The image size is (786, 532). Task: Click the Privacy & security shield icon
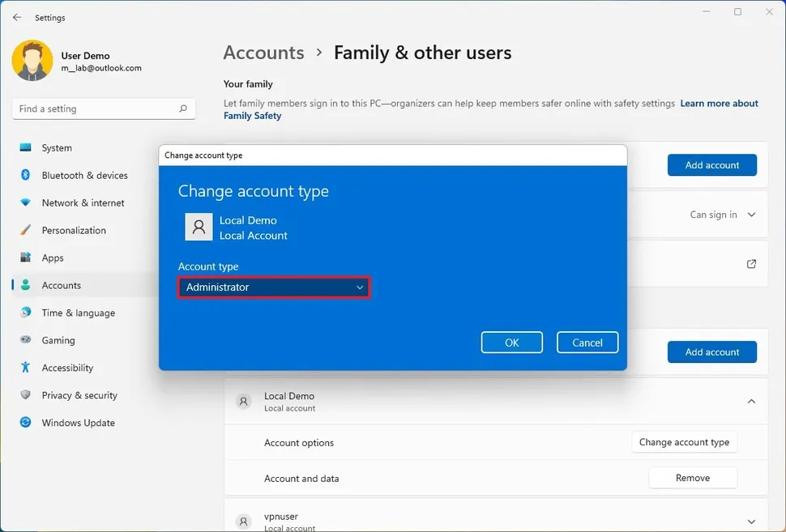26,395
